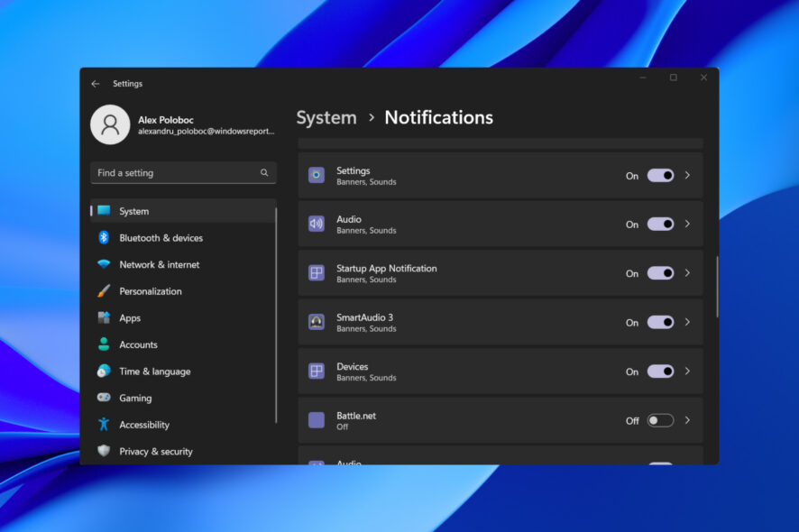The image size is (799, 532).
Task: Open detailed settings for Devices notifications
Action: point(688,371)
